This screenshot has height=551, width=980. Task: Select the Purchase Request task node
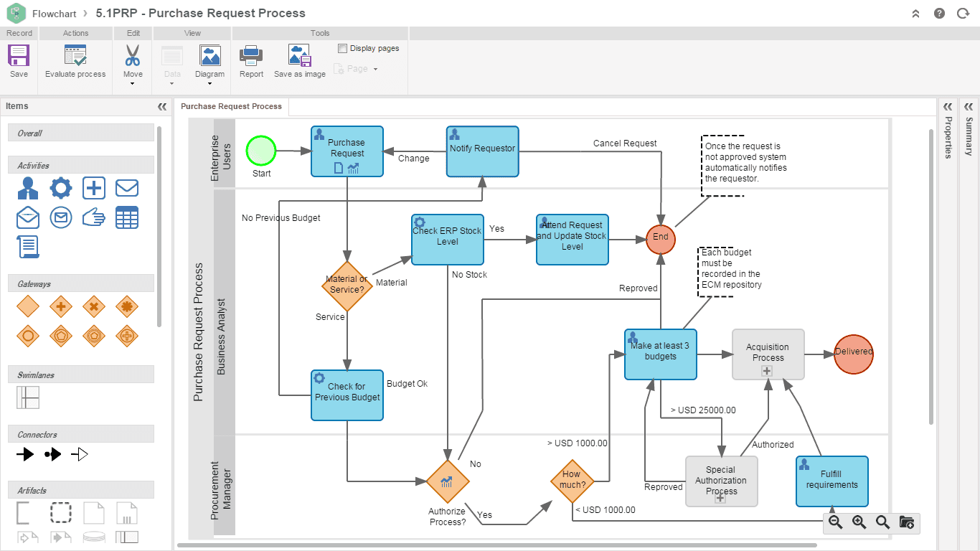click(347, 151)
